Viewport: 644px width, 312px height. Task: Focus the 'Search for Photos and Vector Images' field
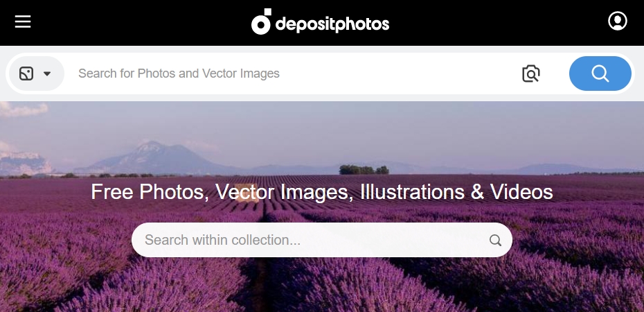(277, 73)
